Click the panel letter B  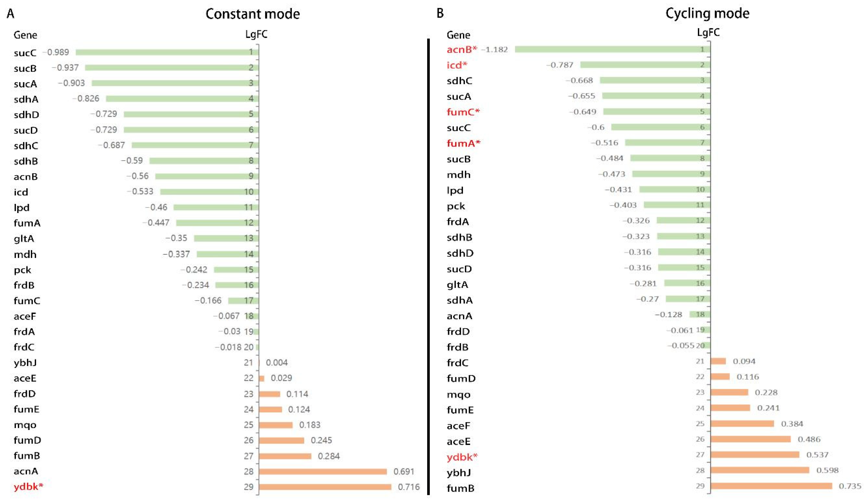pyautogui.click(x=440, y=13)
